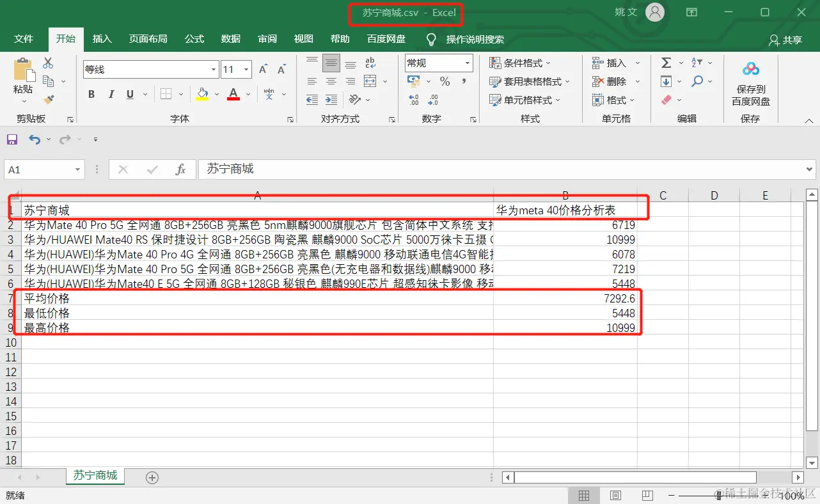Viewport: 820px width, 504px height.
Task: Click the Clear eraser icon
Action: tap(666, 100)
